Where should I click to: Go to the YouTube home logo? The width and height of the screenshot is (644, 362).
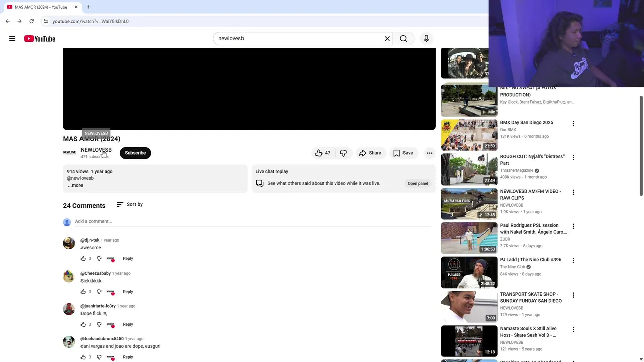[40, 39]
